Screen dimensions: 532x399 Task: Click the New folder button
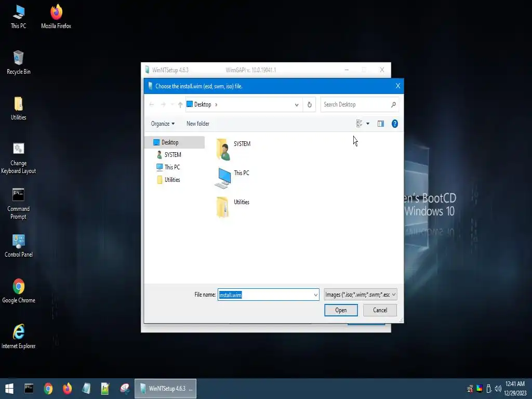[x=198, y=124]
